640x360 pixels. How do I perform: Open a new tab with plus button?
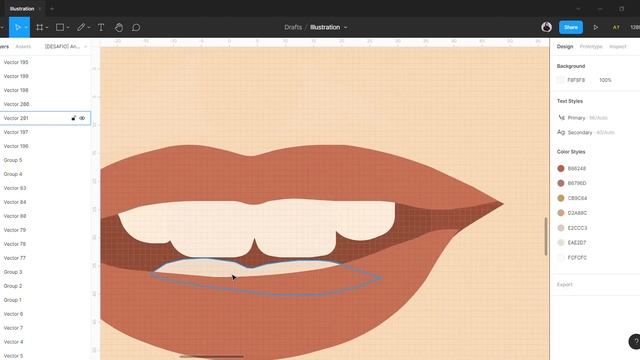click(x=52, y=9)
